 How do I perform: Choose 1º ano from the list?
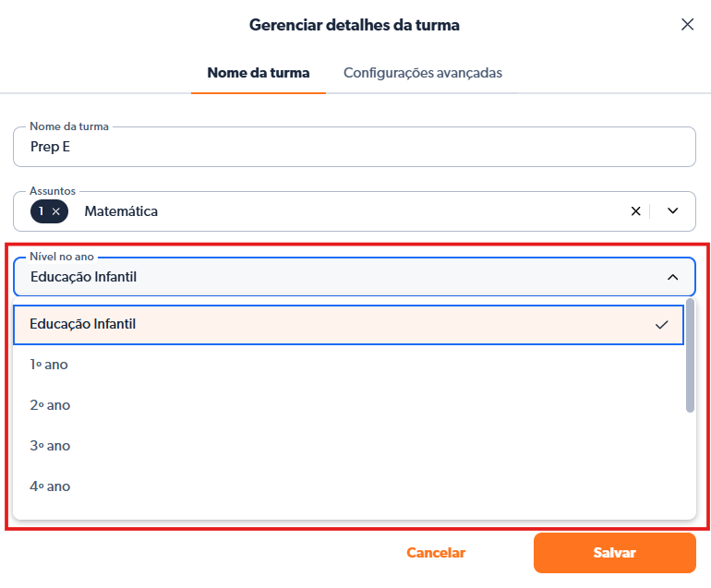[49, 365]
